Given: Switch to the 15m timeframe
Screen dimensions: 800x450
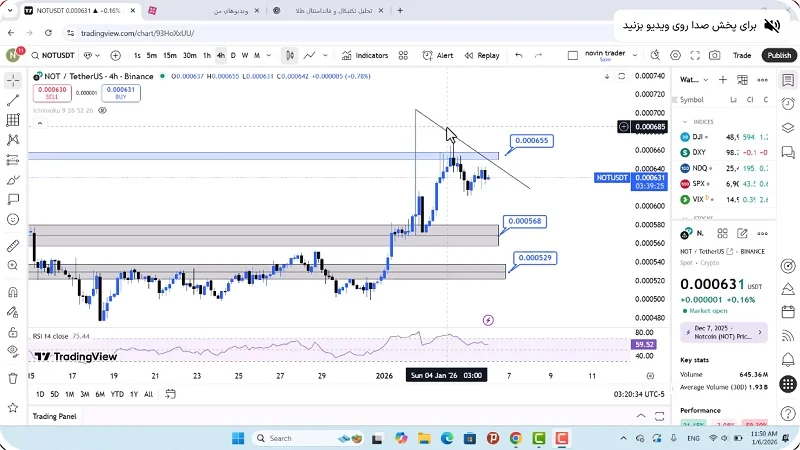Looking at the screenshot, I should coord(170,56).
